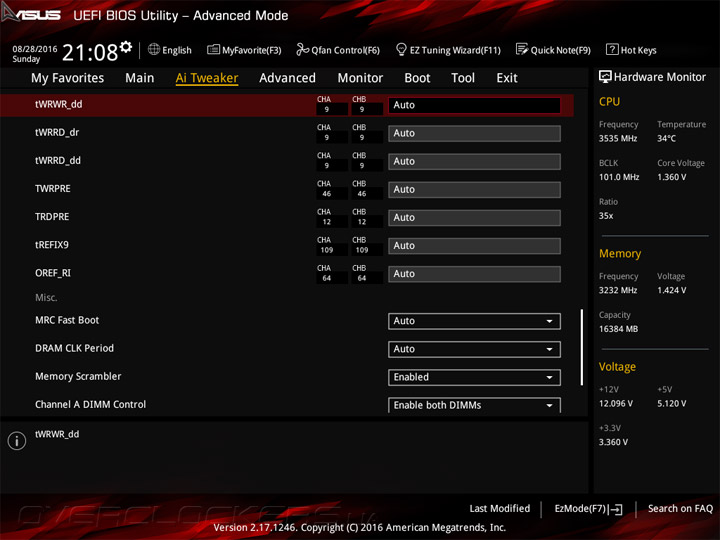Click the Qfan Control fan icon

point(302,49)
